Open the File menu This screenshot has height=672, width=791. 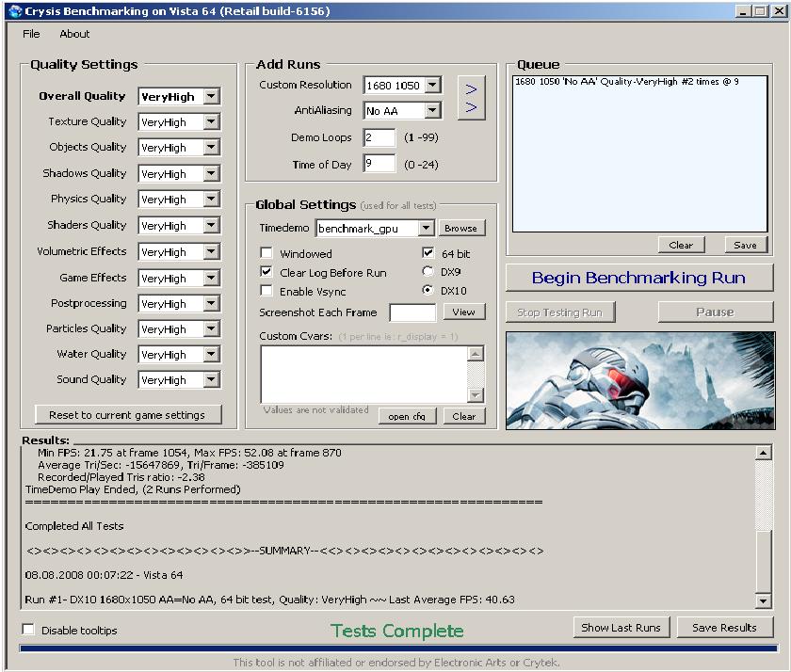tap(31, 34)
